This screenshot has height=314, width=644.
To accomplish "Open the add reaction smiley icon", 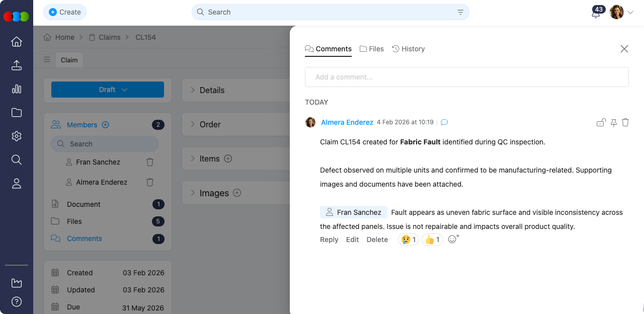I will [x=452, y=239].
